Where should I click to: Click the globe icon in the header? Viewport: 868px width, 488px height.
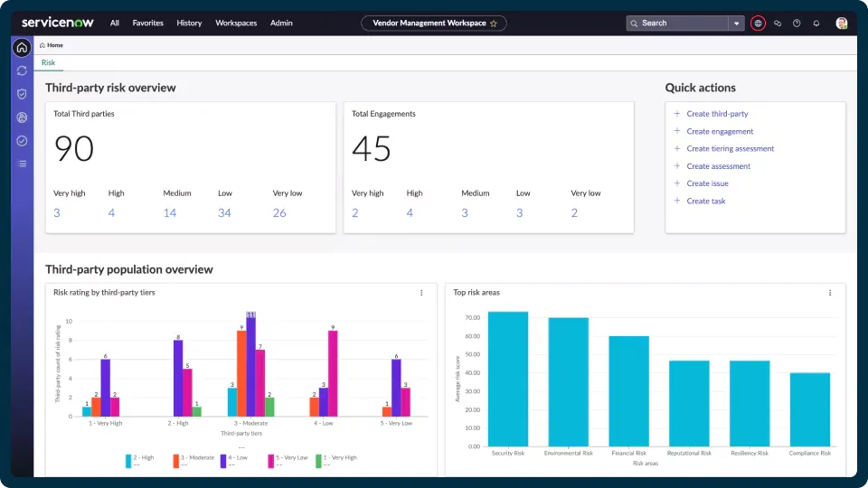[x=758, y=23]
